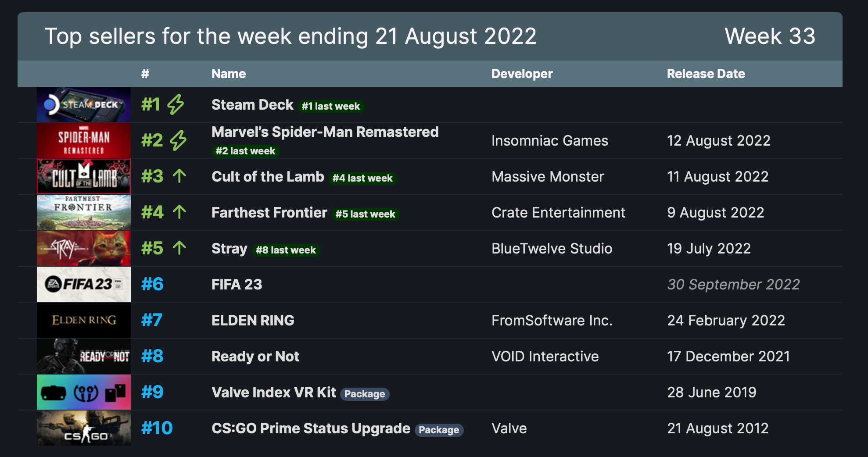Screen dimensions: 868x457
Task: Click the up arrow next to #5
Action: (x=179, y=248)
